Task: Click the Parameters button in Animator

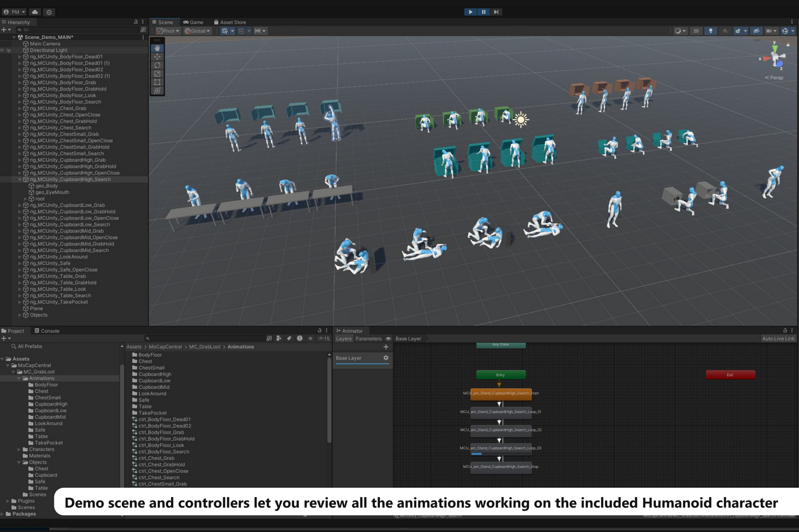Action: point(368,339)
